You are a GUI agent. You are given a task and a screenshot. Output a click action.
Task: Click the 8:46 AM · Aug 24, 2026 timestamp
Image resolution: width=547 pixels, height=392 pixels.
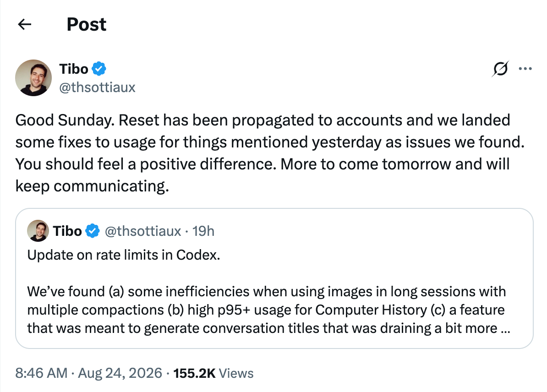88,373
